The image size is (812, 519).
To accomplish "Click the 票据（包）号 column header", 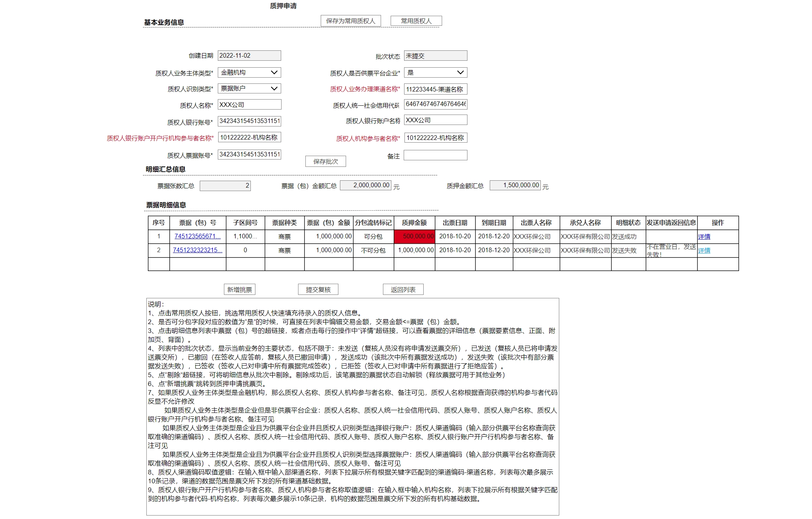I will 198,223.
